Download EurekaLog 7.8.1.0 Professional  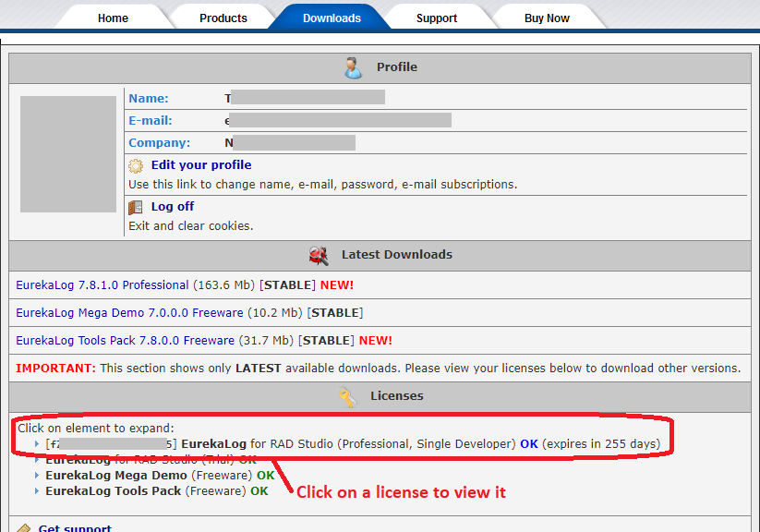(103, 285)
